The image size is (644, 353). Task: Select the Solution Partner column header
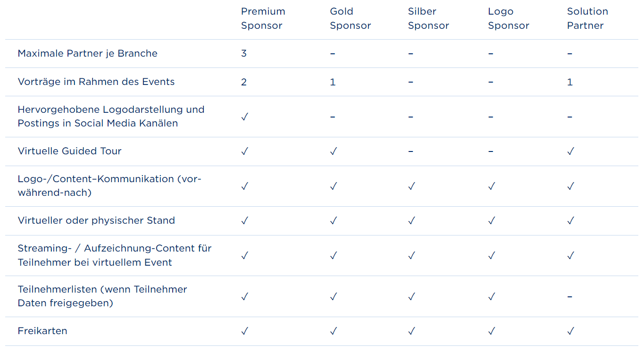587,18
